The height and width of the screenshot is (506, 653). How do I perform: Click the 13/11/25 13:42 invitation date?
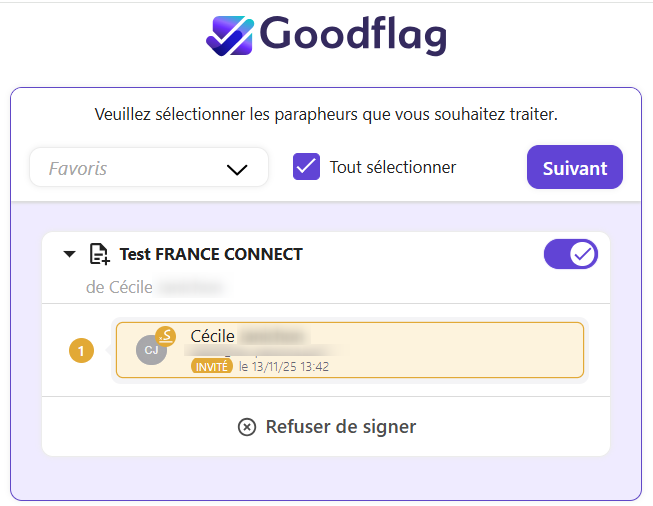coord(284,367)
